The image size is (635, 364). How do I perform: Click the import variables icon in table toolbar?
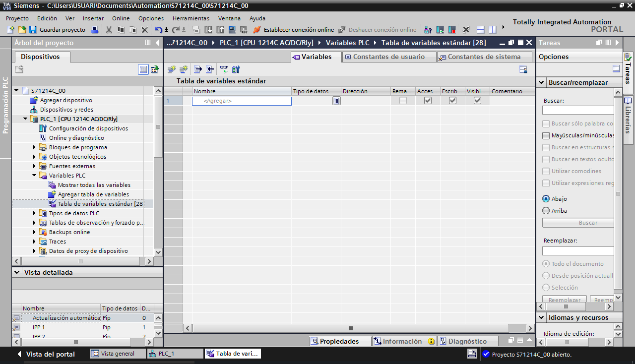[x=210, y=69]
